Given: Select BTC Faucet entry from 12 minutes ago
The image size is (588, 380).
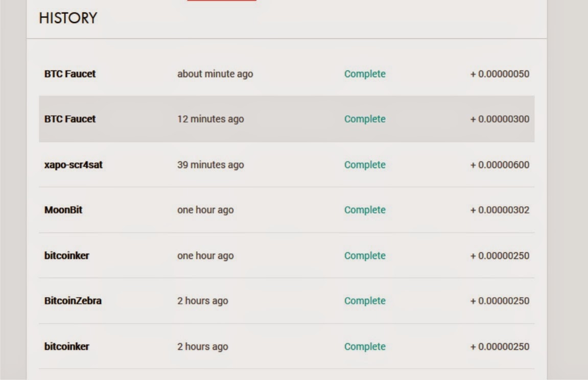Looking at the screenshot, I should [70, 119].
